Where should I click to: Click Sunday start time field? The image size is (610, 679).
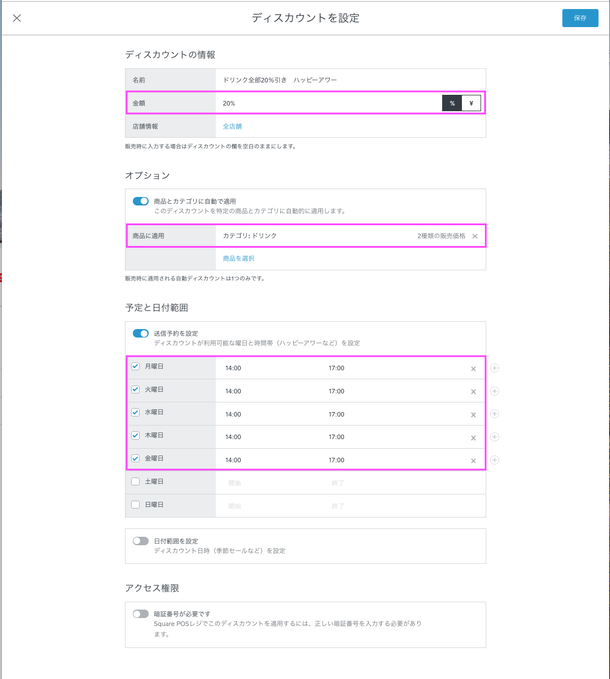pos(235,506)
